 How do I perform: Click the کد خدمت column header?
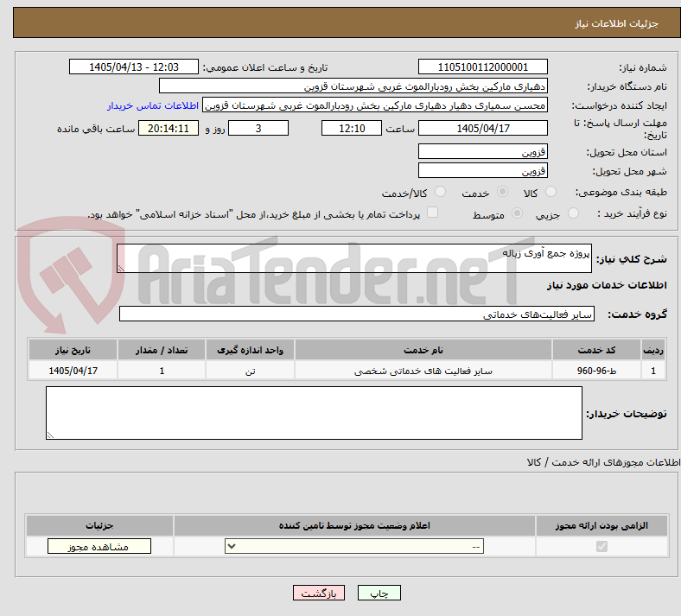[x=597, y=350]
